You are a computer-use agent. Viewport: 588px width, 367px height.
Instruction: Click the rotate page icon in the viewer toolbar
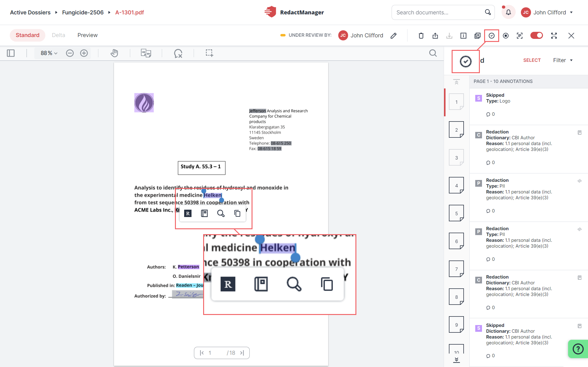(x=178, y=53)
